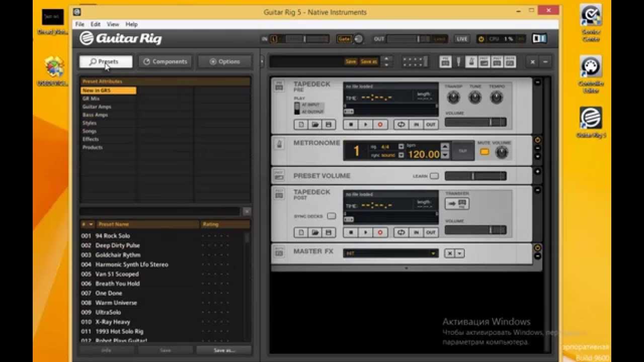Increase metronome BPM with up arrow

[444, 147]
